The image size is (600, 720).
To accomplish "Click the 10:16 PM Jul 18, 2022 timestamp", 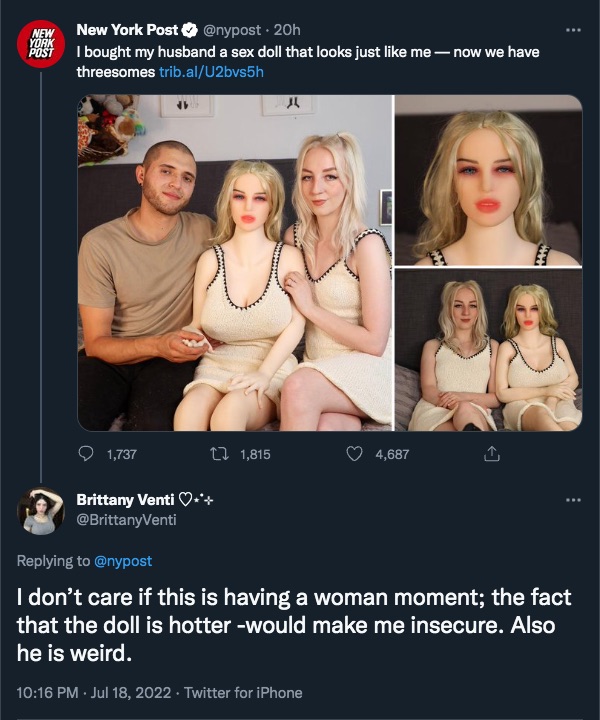I will click(x=94, y=692).
